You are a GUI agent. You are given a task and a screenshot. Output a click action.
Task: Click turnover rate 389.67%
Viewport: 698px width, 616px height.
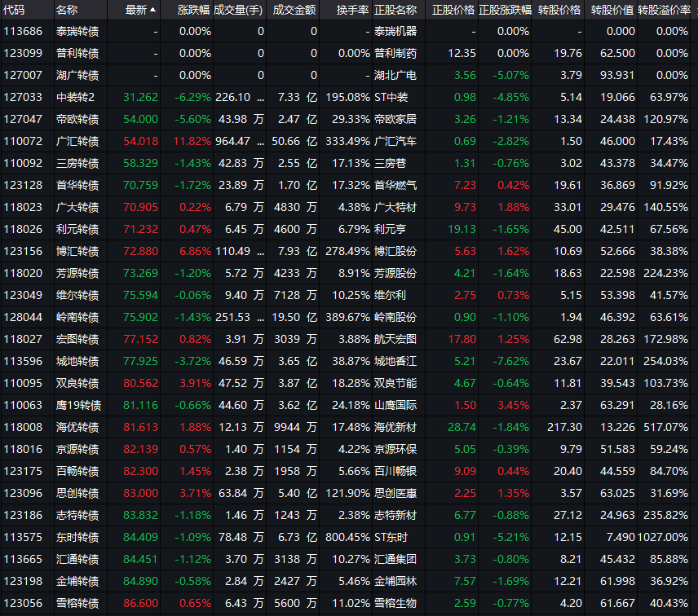347,317
